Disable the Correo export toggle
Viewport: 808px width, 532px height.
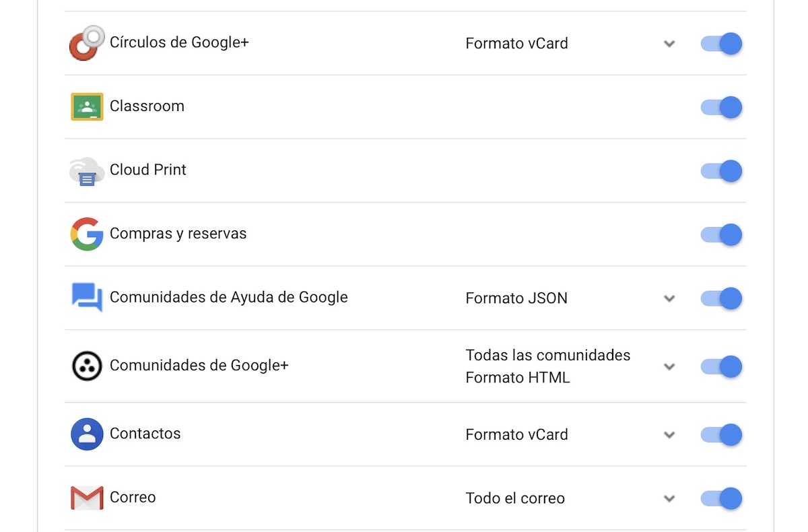pos(721,498)
